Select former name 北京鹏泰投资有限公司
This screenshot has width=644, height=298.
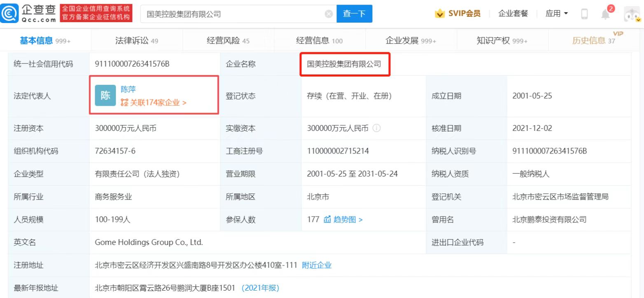549,220
